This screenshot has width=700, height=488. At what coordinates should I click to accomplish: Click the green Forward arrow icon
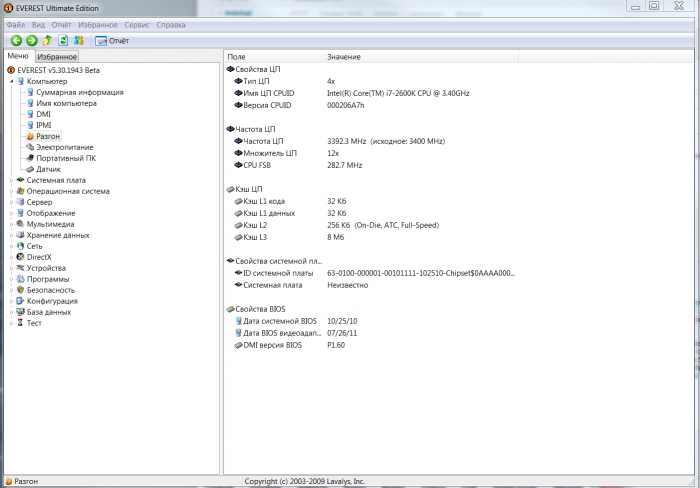pos(32,41)
